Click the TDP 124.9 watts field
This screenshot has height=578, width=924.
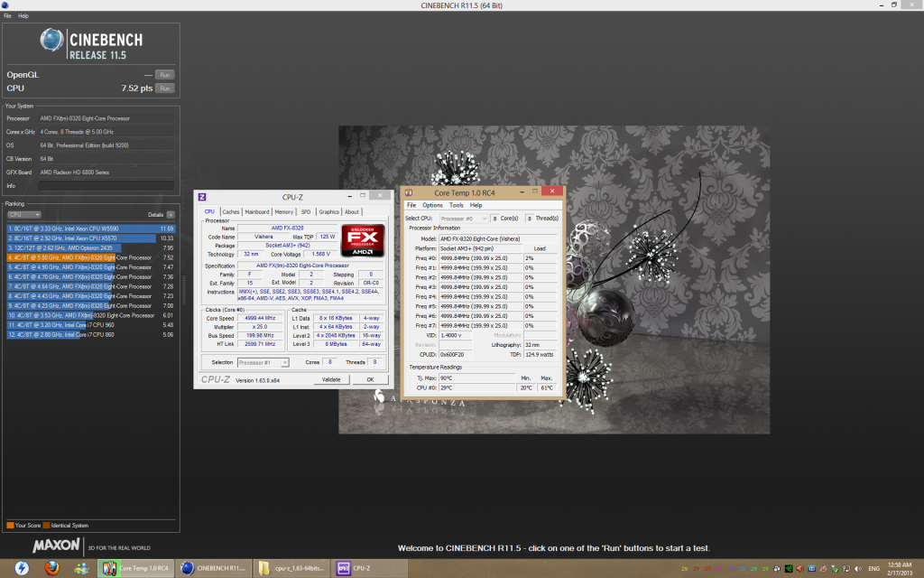(540, 354)
